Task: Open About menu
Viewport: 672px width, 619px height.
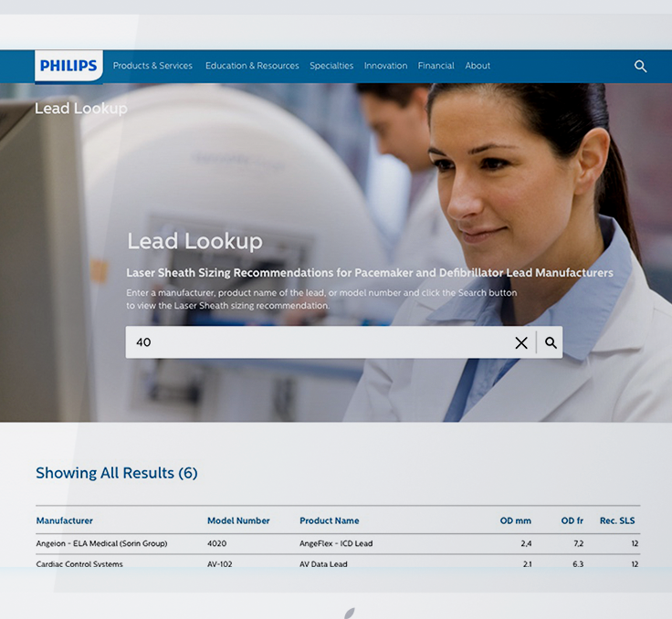Action: pos(478,66)
